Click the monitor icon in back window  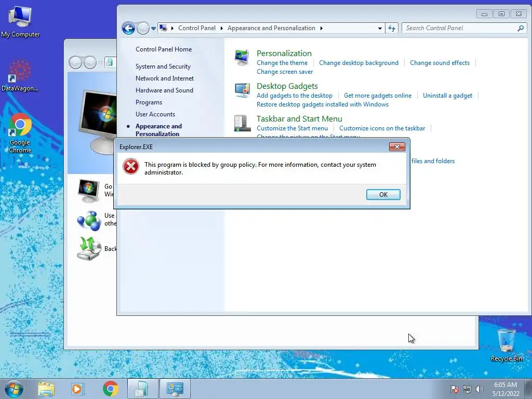[89, 191]
